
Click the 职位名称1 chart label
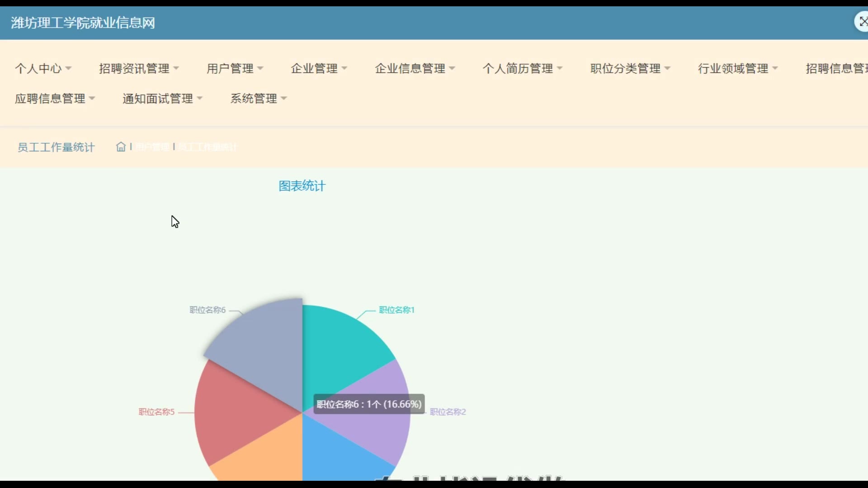coord(396,310)
